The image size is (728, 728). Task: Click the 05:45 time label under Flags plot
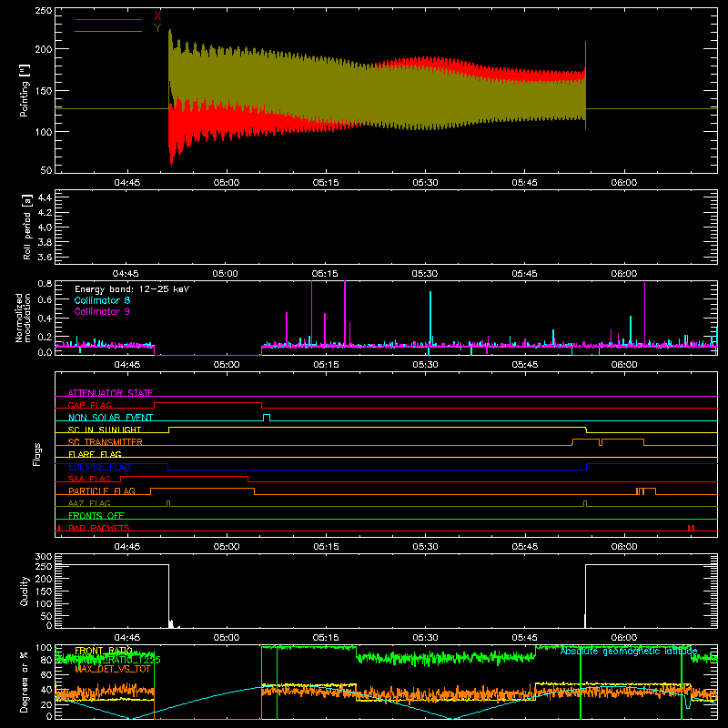click(525, 547)
